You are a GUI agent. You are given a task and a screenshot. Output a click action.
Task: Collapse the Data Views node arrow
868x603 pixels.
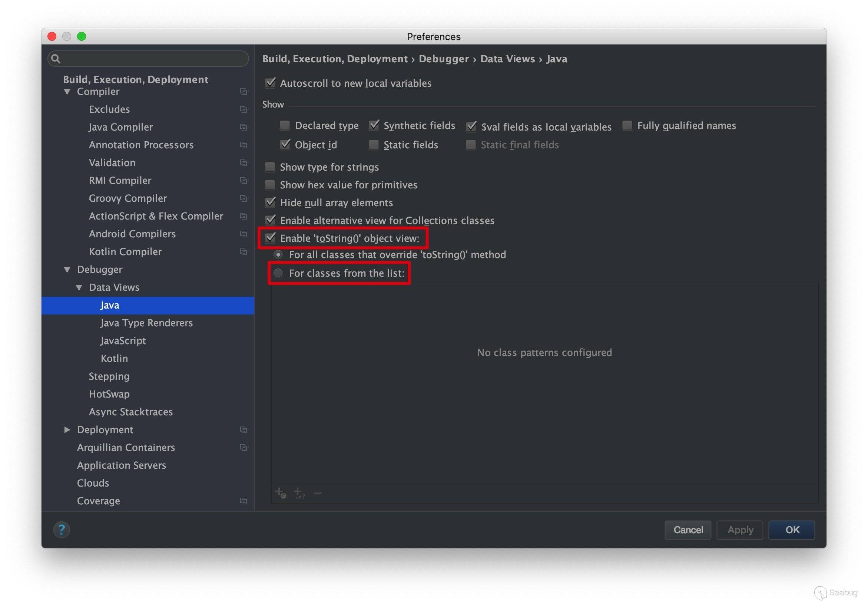click(x=79, y=287)
